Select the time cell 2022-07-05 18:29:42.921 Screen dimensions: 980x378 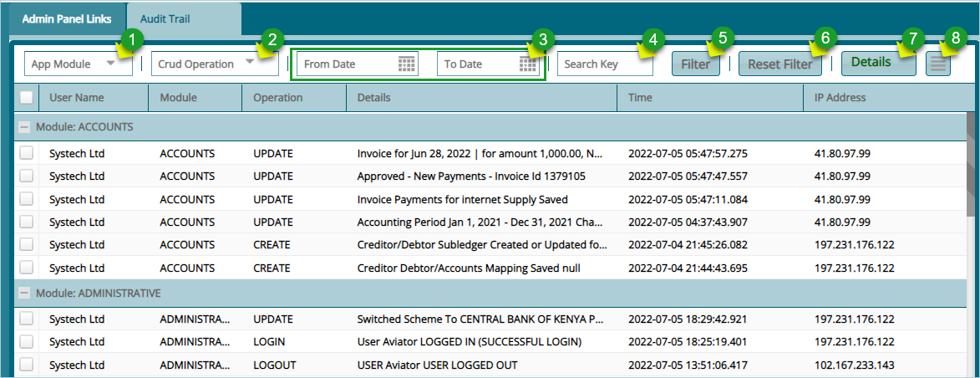pos(688,319)
